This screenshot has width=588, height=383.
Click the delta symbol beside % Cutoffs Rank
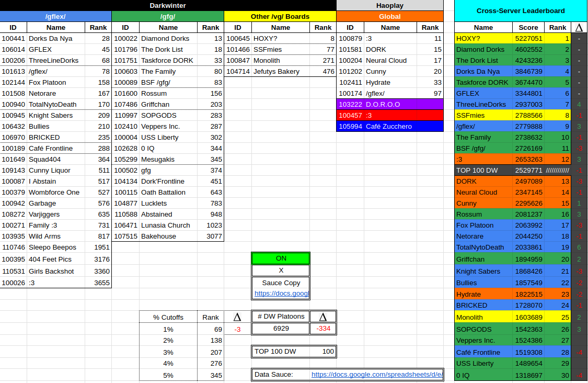237,317
